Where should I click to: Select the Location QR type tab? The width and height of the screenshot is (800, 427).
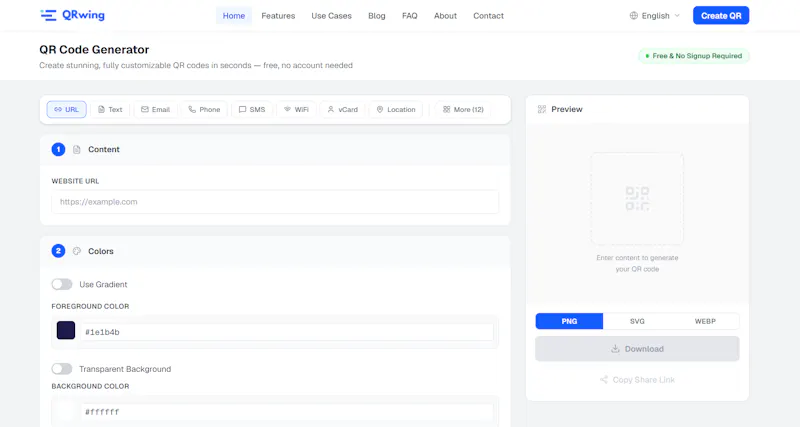[x=396, y=110]
